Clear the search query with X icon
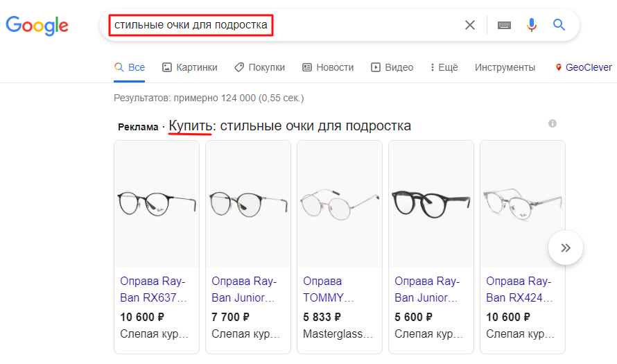Screen dimensions: 617x364 470,25
